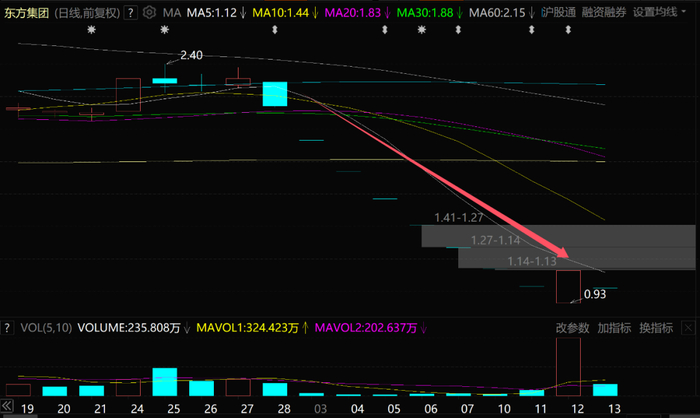Click 改参数 to edit parameters
Screen dimensions: 700x418
tap(574, 327)
